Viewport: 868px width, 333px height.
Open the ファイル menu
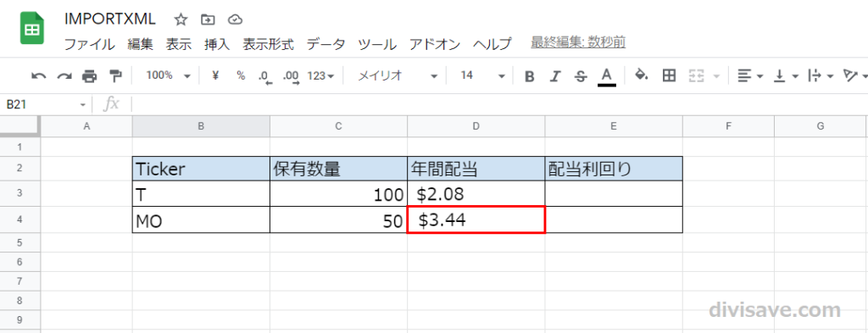tap(89, 44)
